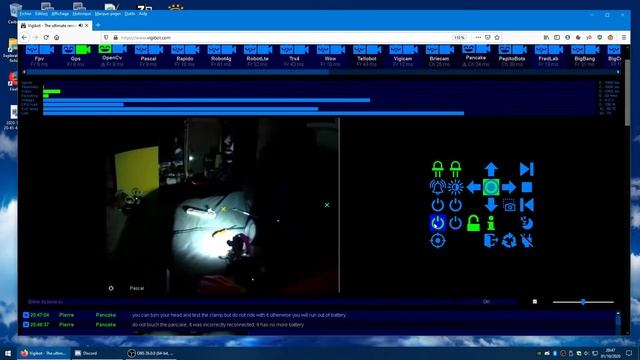Screen dimensions: 640x360
Task: Click the up arrow movement control
Action: (491, 169)
